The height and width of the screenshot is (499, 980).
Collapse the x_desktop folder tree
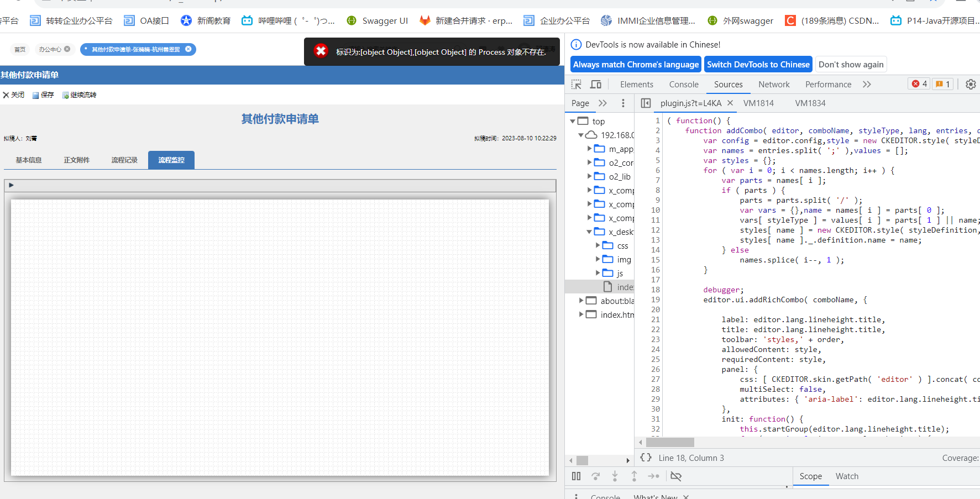click(x=589, y=232)
